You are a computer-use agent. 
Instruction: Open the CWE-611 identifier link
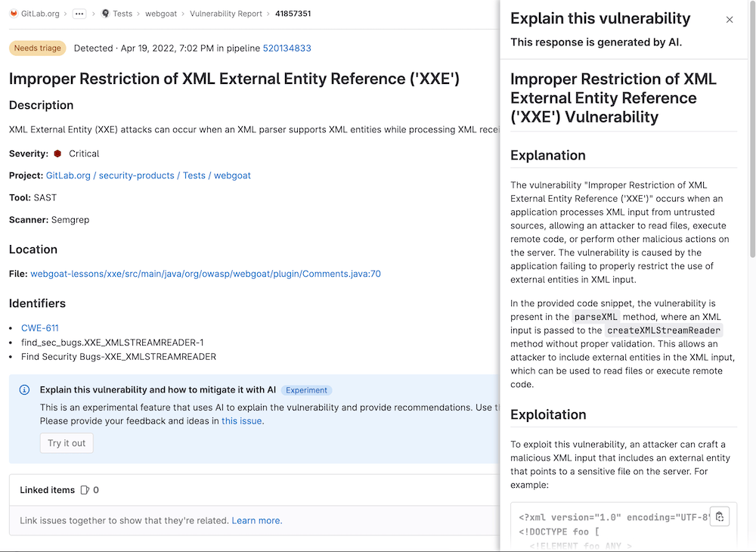click(x=40, y=327)
